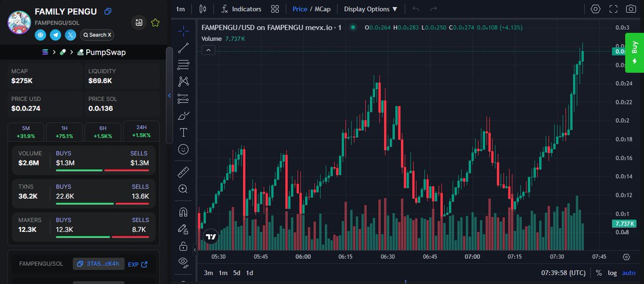Select the crosshair cursor tool
The image size is (644, 284).
pyautogui.click(x=184, y=31)
